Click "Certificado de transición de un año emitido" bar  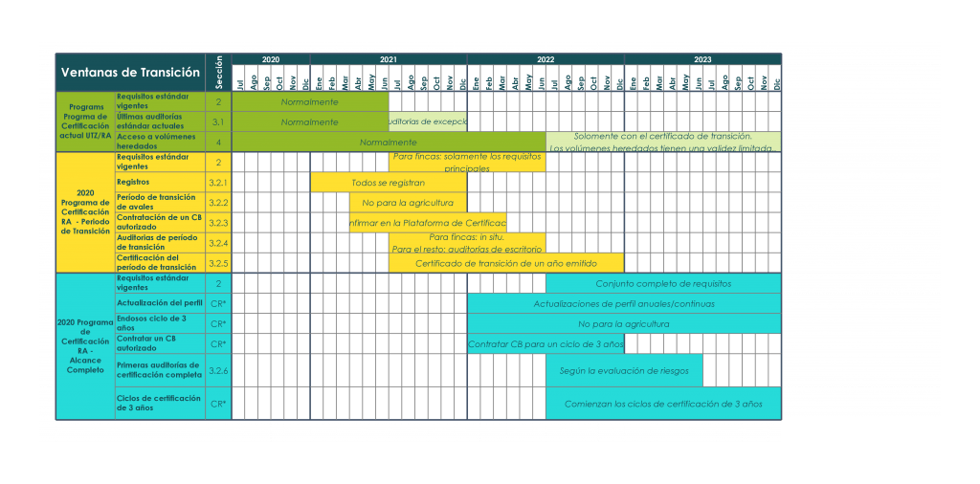505,263
